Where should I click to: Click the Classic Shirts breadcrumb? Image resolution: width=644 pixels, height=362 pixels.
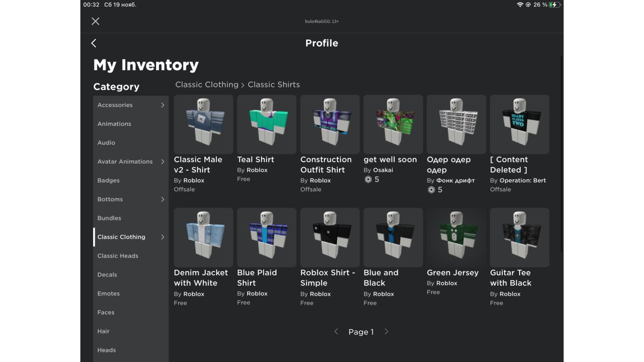pos(274,84)
